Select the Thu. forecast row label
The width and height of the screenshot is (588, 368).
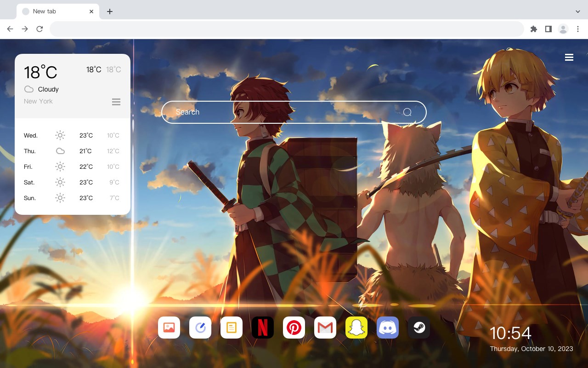[x=30, y=151]
